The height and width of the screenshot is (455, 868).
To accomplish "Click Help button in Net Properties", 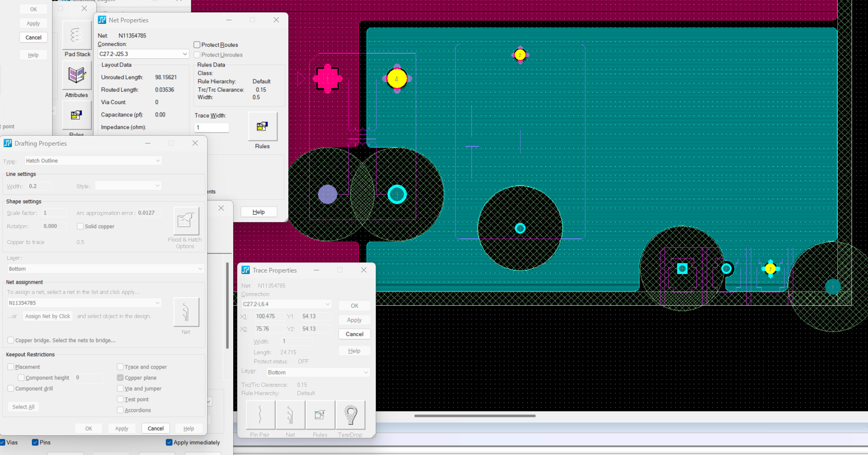I will tap(259, 212).
